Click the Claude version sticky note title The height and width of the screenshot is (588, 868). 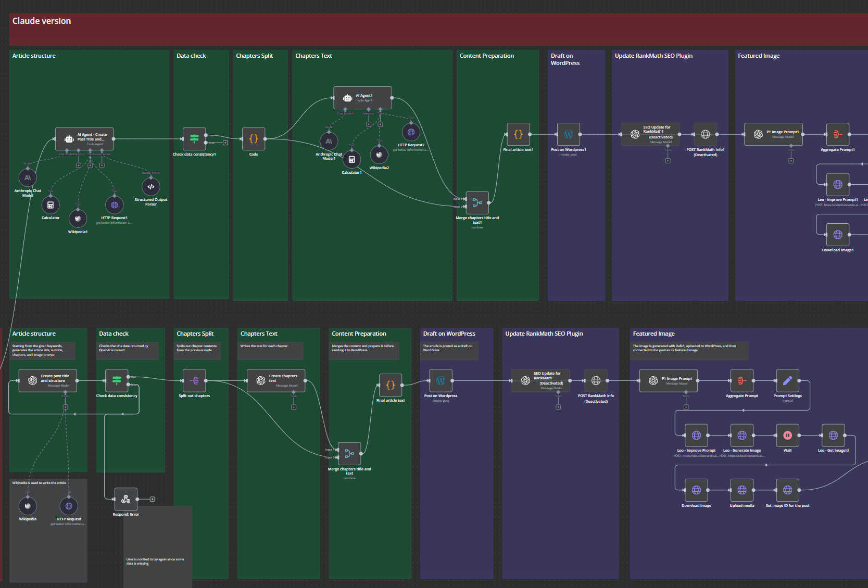coord(42,21)
